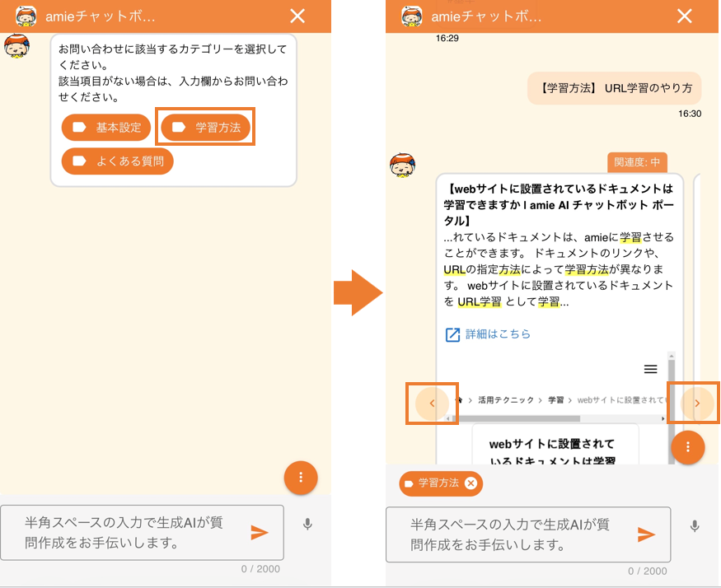Screen dimensions: 721x588
Task: Remove the 学習方法 tag chip
Action: tap(471, 483)
